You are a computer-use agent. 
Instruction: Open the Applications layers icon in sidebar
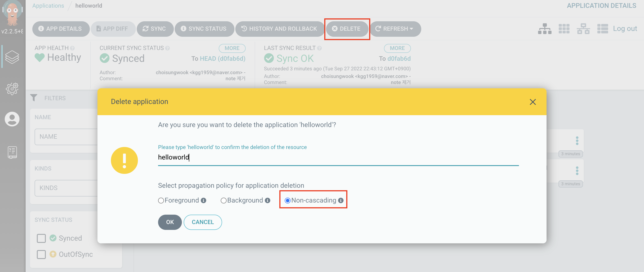12,57
